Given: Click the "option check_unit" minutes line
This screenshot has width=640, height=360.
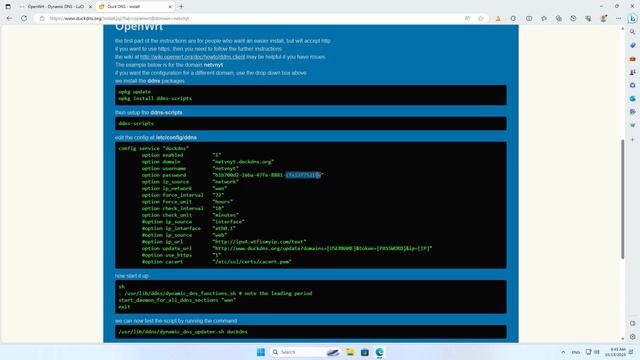Looking at the screenshot, I should 190,215.
